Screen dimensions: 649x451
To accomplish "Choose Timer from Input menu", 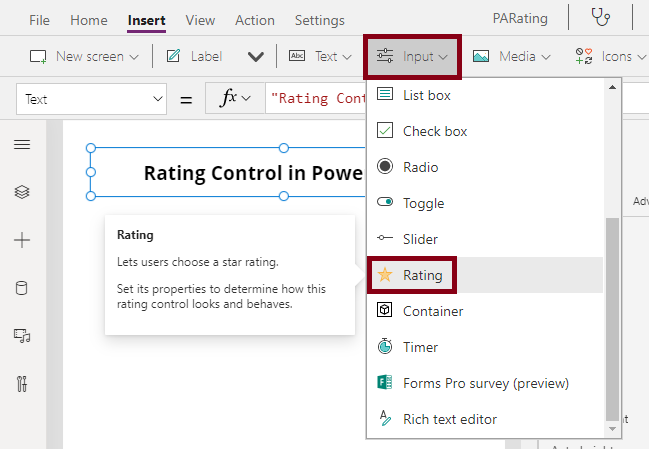I will click(x=485, y=347).
